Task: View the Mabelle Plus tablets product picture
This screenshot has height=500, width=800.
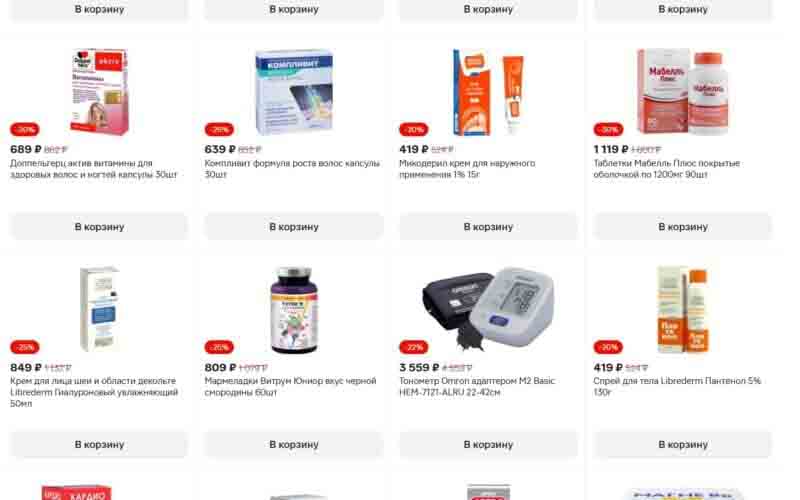Action: tap(683, 92)
